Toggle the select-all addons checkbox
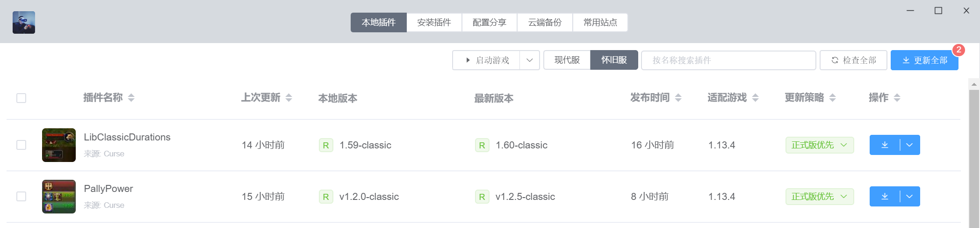980x228 pixels. (x=22, y=98)
